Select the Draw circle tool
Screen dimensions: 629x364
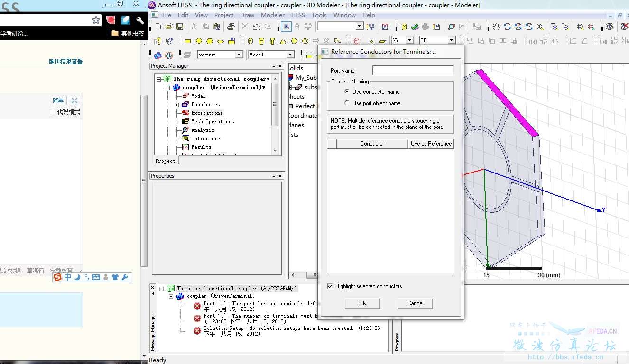(199, 41)
